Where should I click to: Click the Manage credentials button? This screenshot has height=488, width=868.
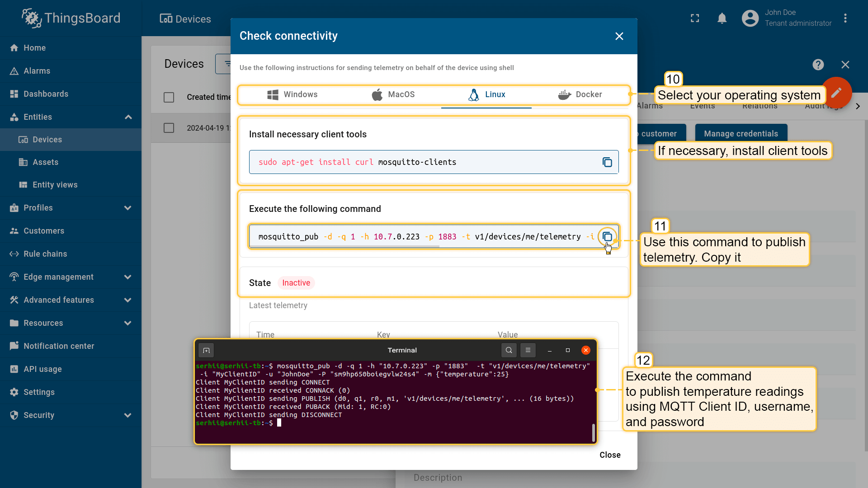pyautogui.click(x=741, y=134)
